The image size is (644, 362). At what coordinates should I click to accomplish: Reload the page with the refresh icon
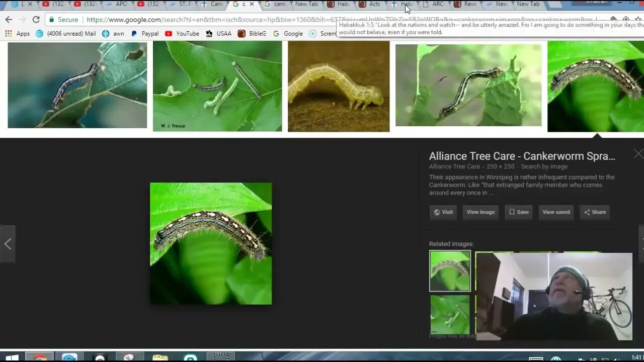(36, 20)
